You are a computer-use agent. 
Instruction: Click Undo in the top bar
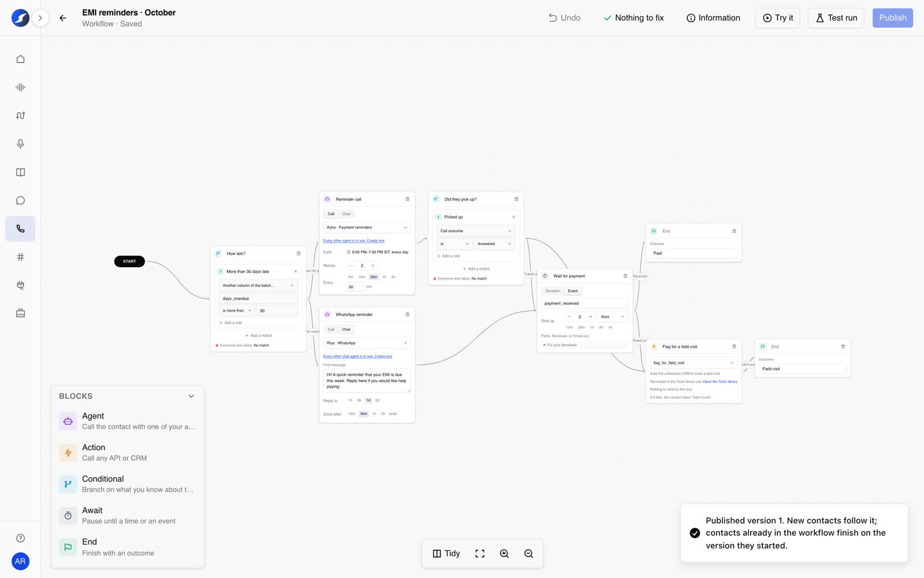coord(564,18)
